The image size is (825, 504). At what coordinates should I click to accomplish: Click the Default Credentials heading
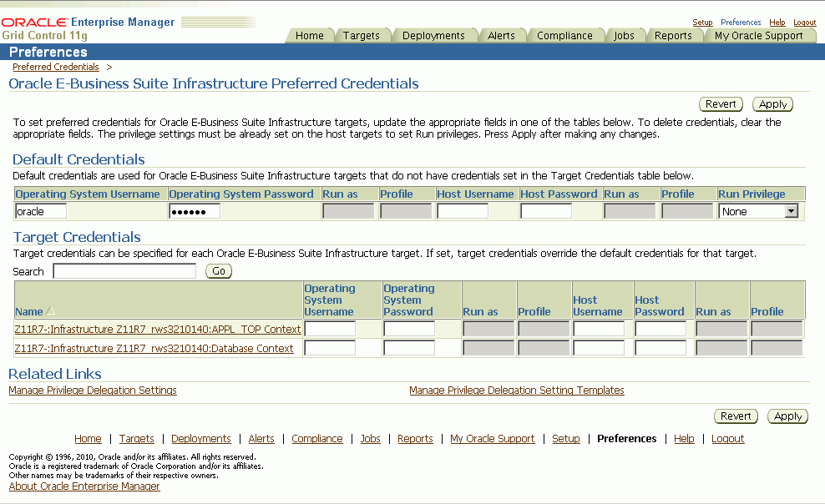pos(79,159)
